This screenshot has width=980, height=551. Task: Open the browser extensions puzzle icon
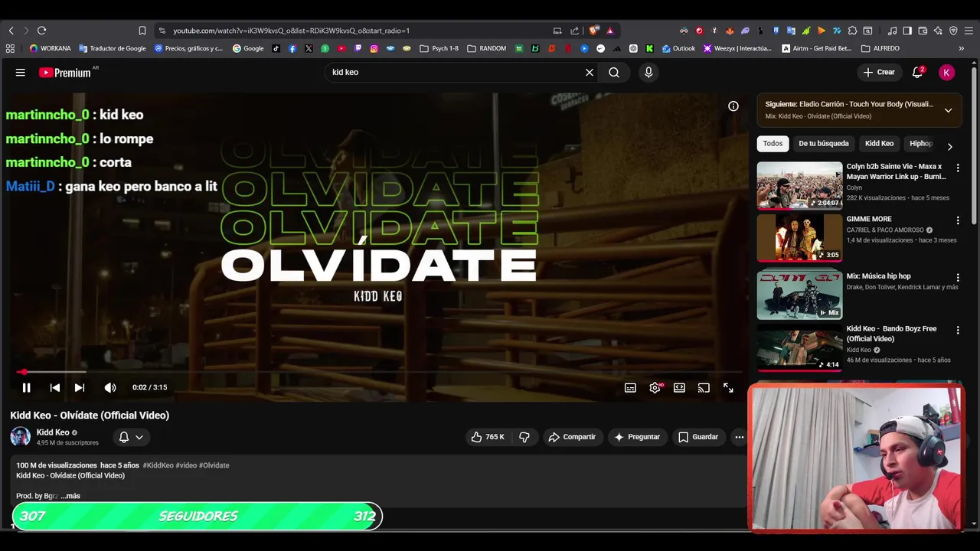tap(852, 31)
